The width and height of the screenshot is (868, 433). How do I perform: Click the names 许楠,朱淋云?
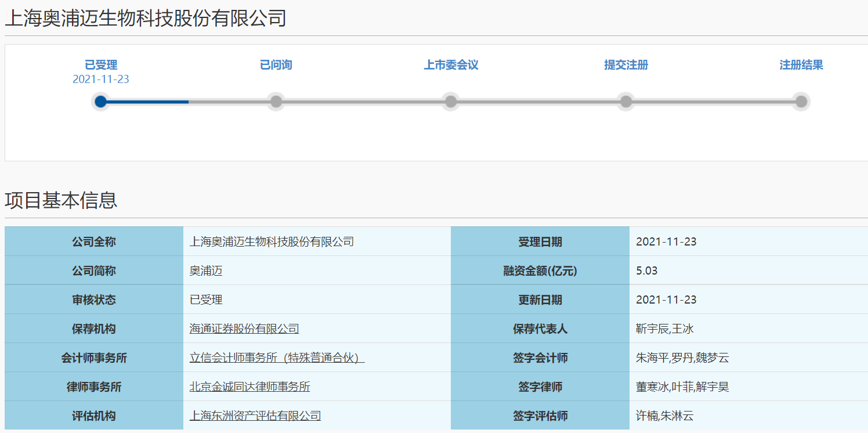(x=665, y=416)
